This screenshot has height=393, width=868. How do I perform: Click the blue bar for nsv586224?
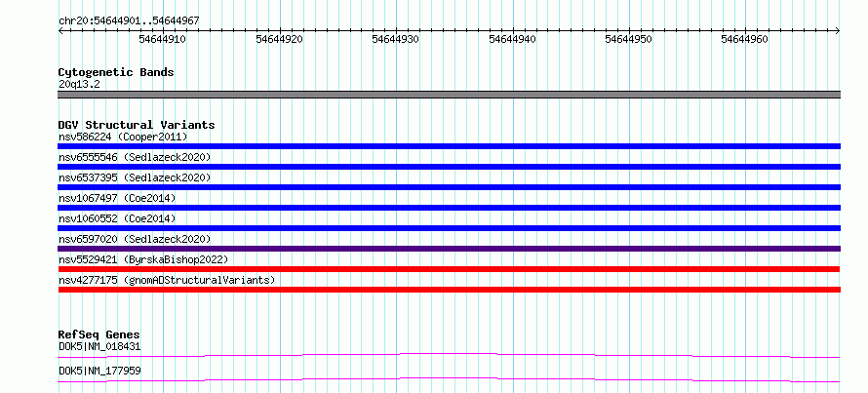449,146
